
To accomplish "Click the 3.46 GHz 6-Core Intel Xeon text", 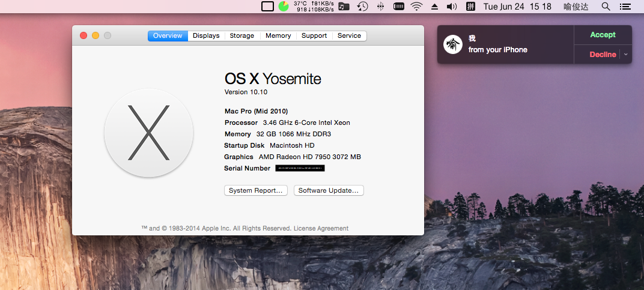I will point(306,122).
